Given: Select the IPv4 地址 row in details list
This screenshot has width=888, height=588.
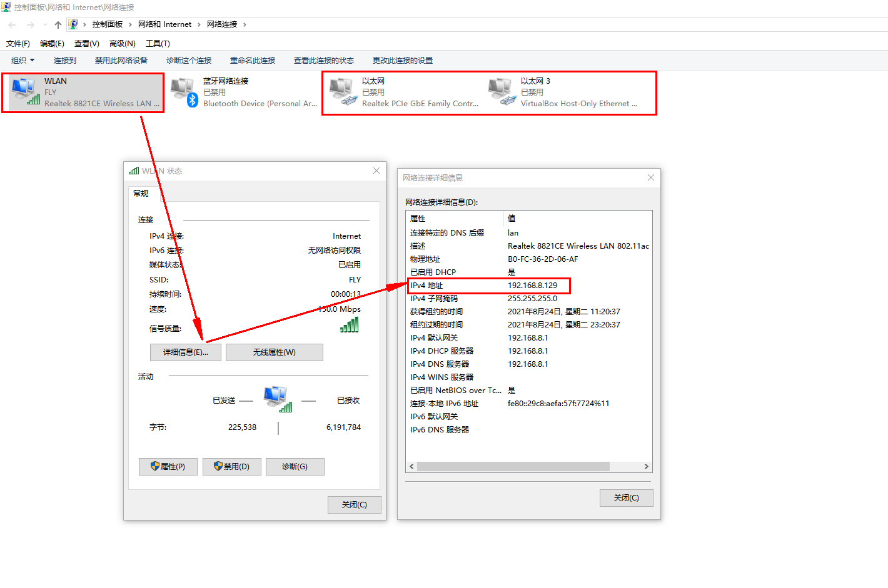Looking at the screenshot, I should [488, 286].
